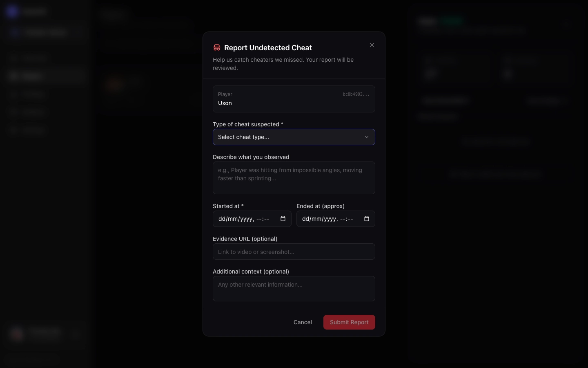588x368 pixels.
Task: Click the Ended at calendar picker icon
Action: pyautogui.click(x=367, y=219)
